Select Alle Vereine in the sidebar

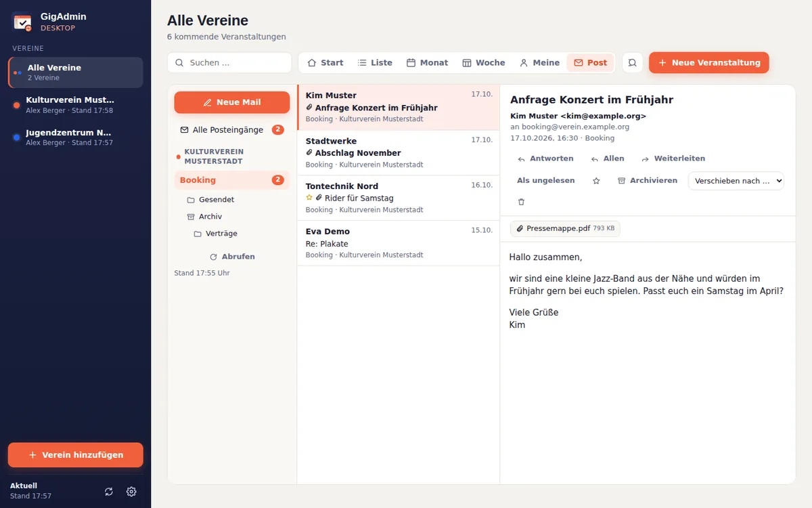point(76,72)
